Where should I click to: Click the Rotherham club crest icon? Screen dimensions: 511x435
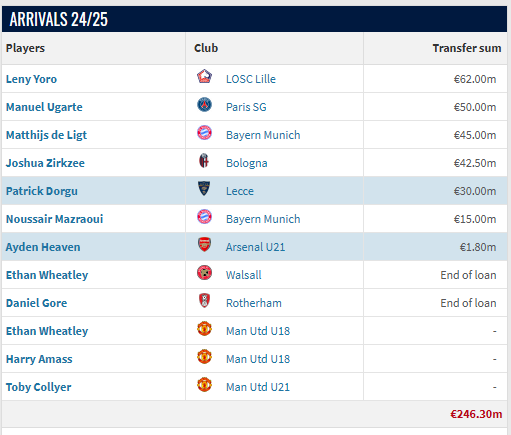click(204, 300)
